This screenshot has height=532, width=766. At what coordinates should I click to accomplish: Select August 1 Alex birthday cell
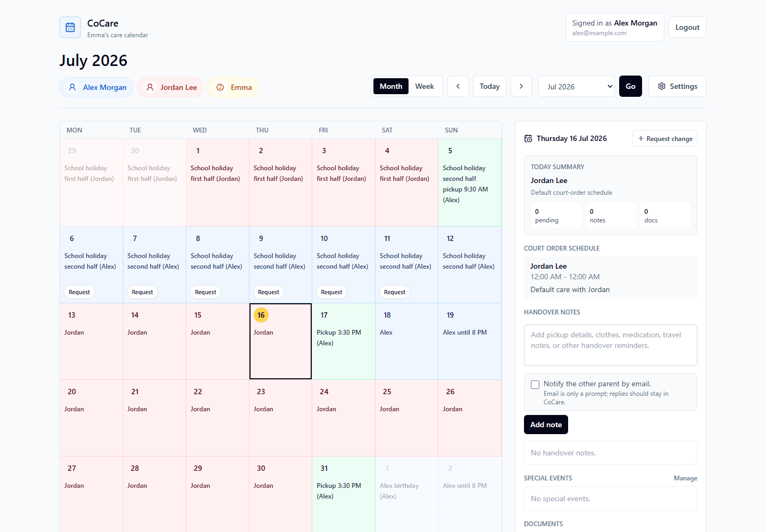pos(407,494)
